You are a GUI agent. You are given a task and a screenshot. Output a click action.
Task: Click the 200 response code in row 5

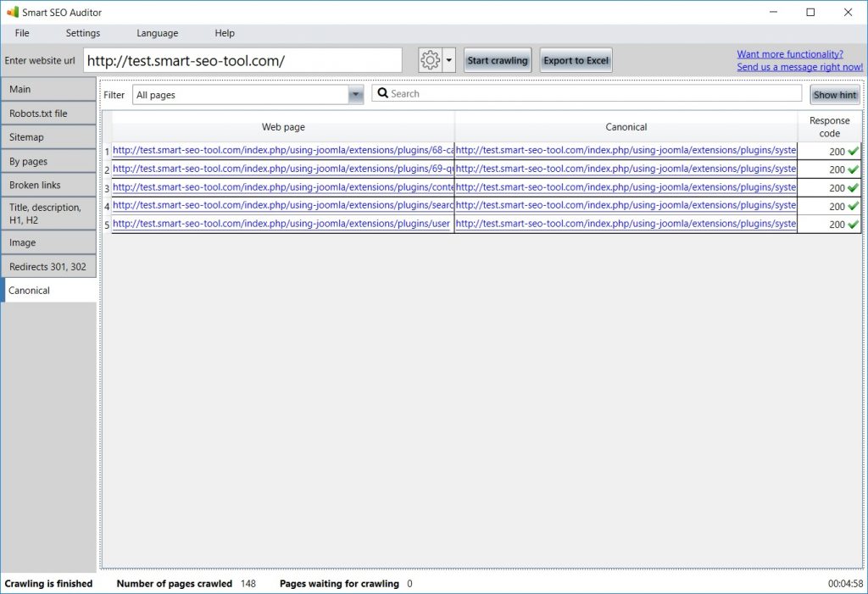(x=837, y=225)
